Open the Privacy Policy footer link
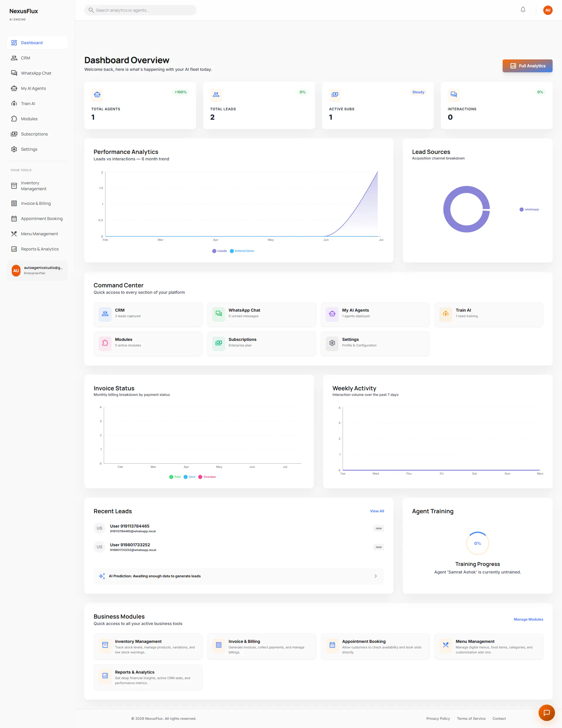The height and width of the screenshot is (728, 562). tap(438, 719)
